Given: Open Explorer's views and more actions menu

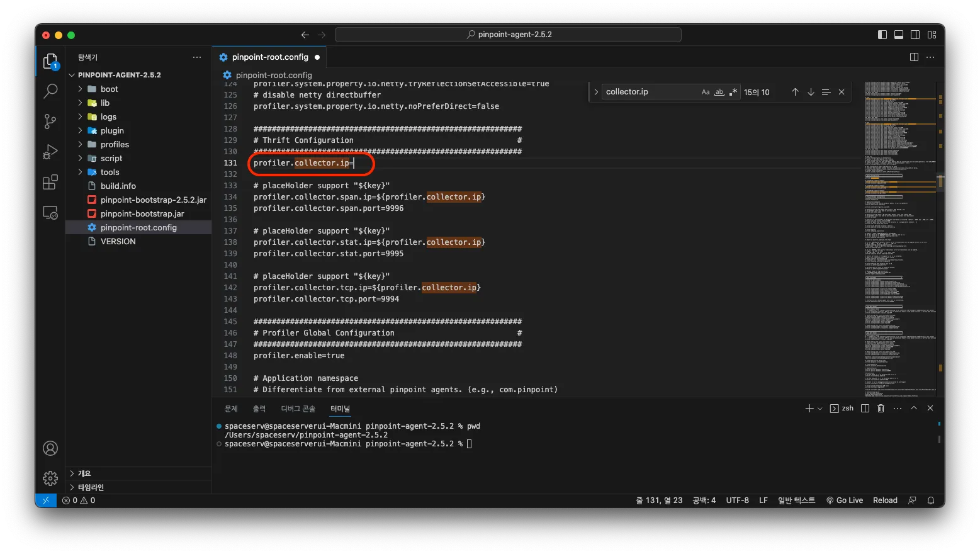Looking at the screenshot, I should 197,57.
